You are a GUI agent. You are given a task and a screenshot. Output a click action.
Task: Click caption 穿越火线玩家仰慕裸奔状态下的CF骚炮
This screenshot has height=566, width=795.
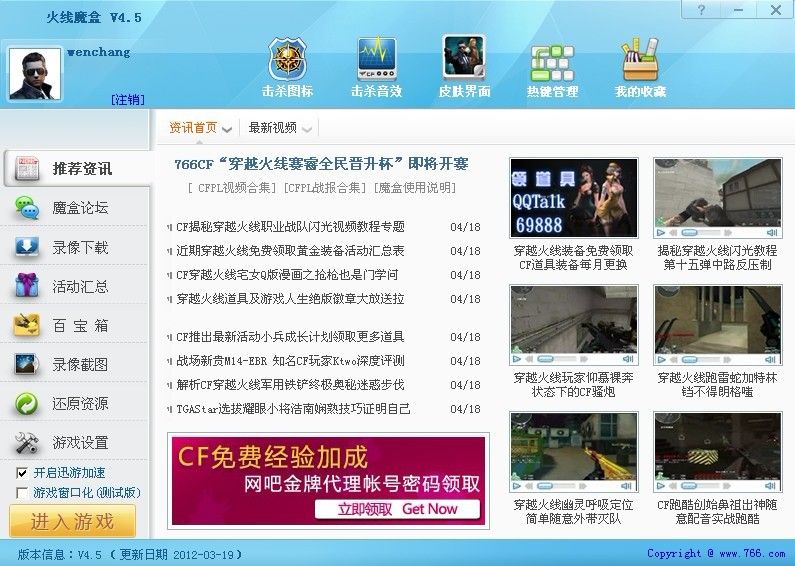tap(573, 384)
